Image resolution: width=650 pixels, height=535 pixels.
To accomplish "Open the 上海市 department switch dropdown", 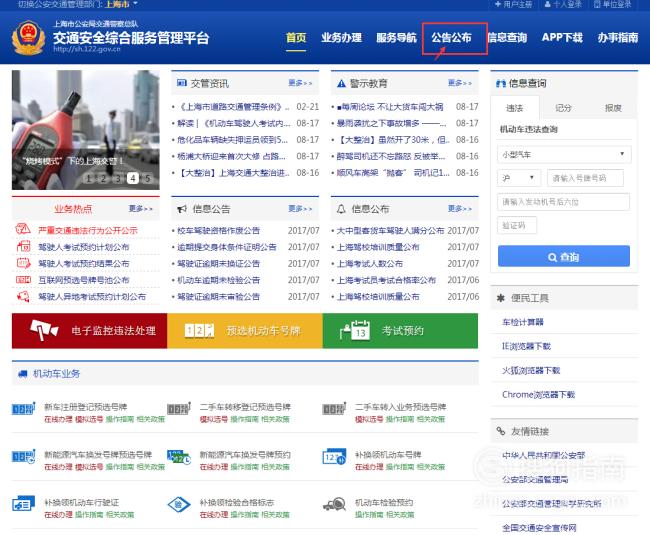I will 121,4.
